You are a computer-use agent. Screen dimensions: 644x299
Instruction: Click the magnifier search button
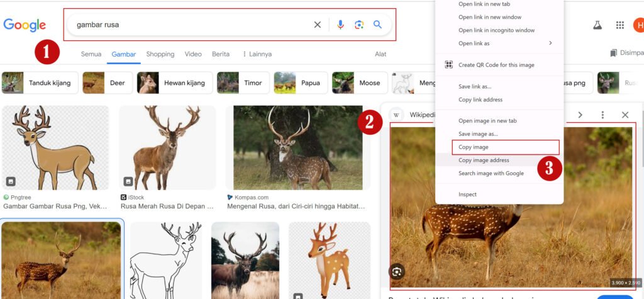(x=378, y=25)
